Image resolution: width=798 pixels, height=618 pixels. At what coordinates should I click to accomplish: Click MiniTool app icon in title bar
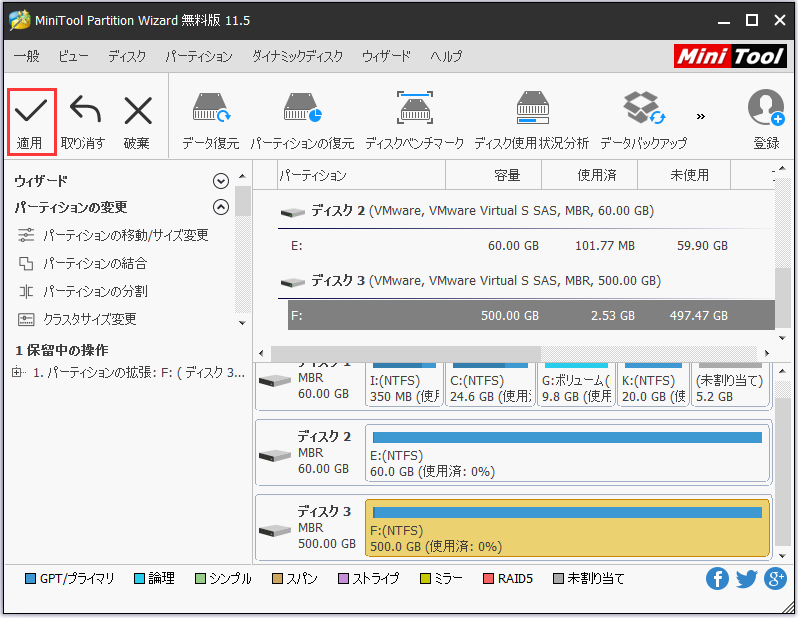pos(19,20)
